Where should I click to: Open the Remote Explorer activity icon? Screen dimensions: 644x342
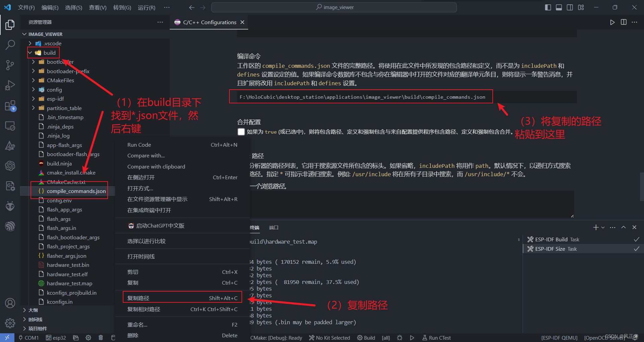pos(10,126)
